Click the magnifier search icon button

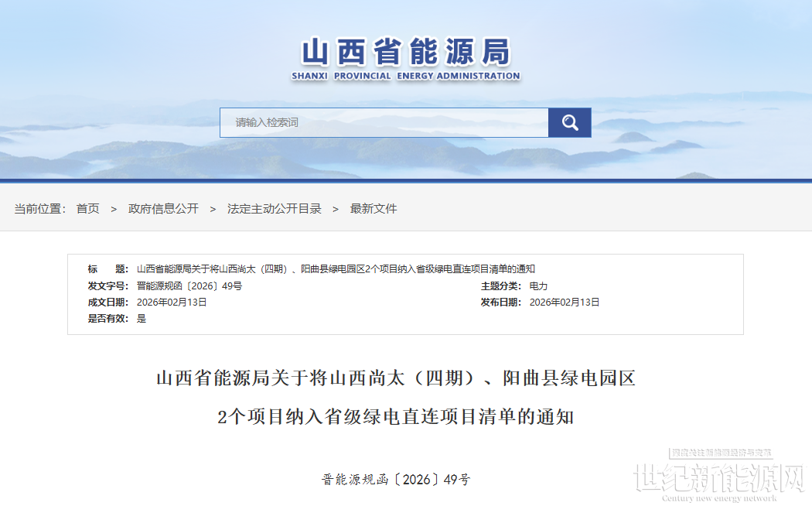coord(570,122)
